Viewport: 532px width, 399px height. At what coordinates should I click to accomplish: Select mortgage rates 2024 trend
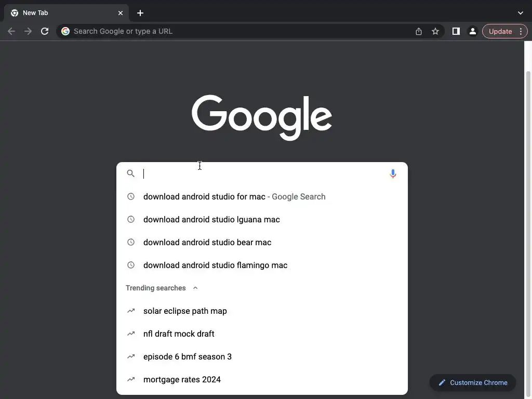(x=262, y=379)
